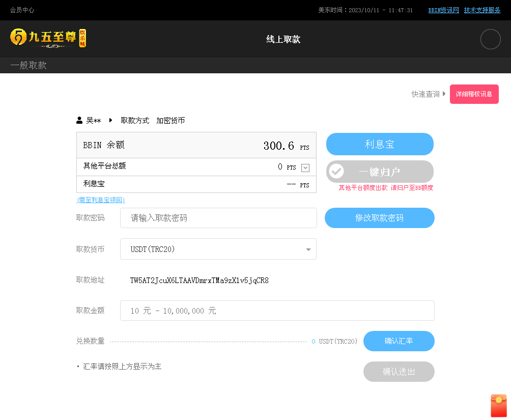Click the 取款密码 input field

tap(218, 218)
